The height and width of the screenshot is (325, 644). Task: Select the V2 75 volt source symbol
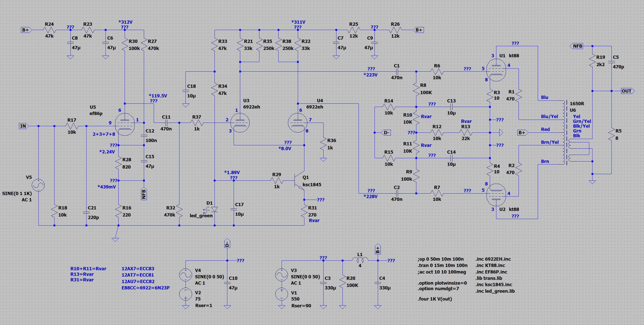186,294
